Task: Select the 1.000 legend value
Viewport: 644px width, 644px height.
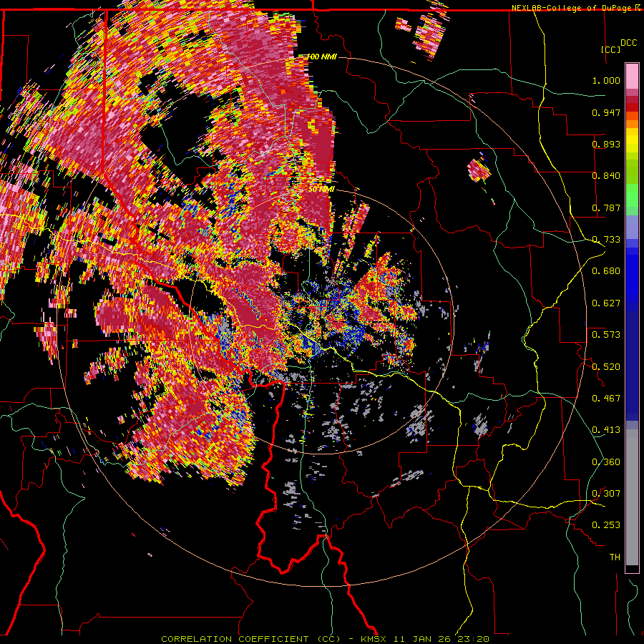Action: click(606, 80)
